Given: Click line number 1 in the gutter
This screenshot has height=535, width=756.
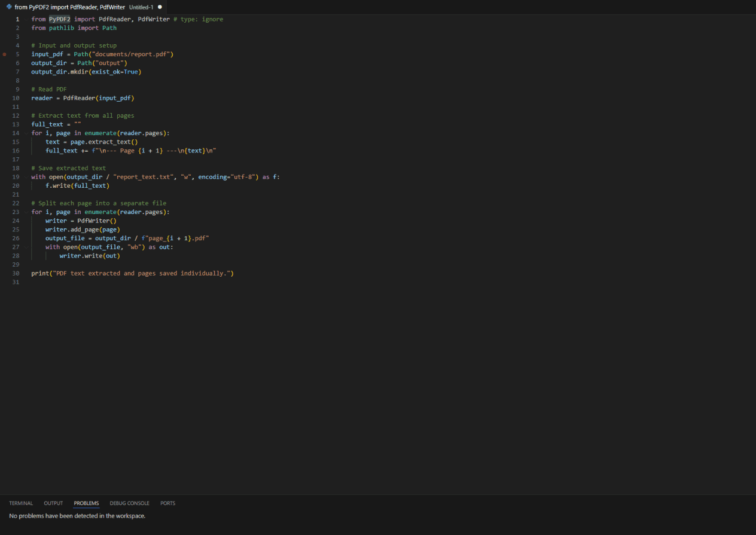Looking at the screenshot, I should pos(17,19).
